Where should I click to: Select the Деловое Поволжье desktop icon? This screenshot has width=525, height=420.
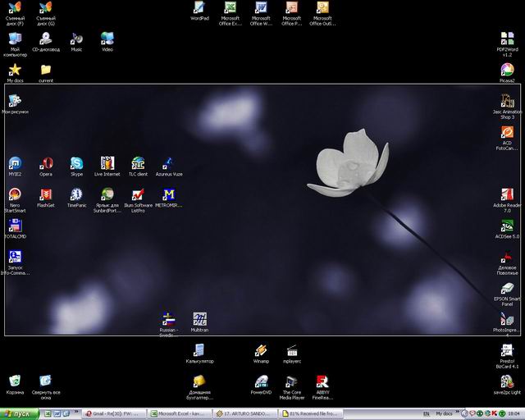point(507,262)
